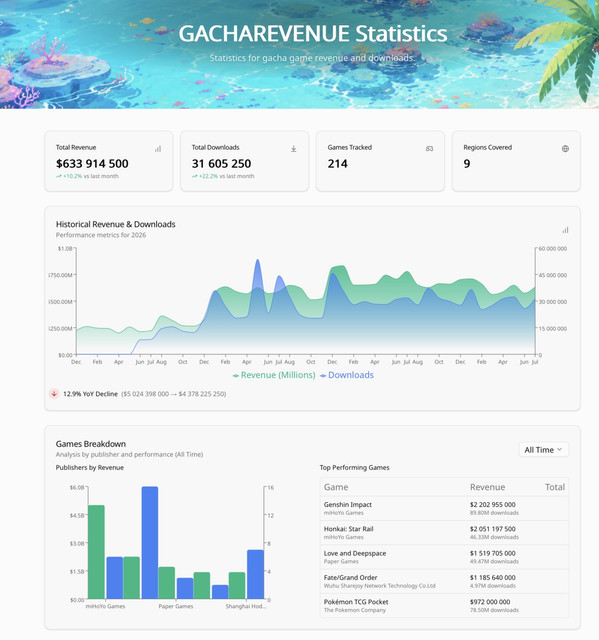
Task: Click the Top Performing Games label
Action: (x=355, y=467)
